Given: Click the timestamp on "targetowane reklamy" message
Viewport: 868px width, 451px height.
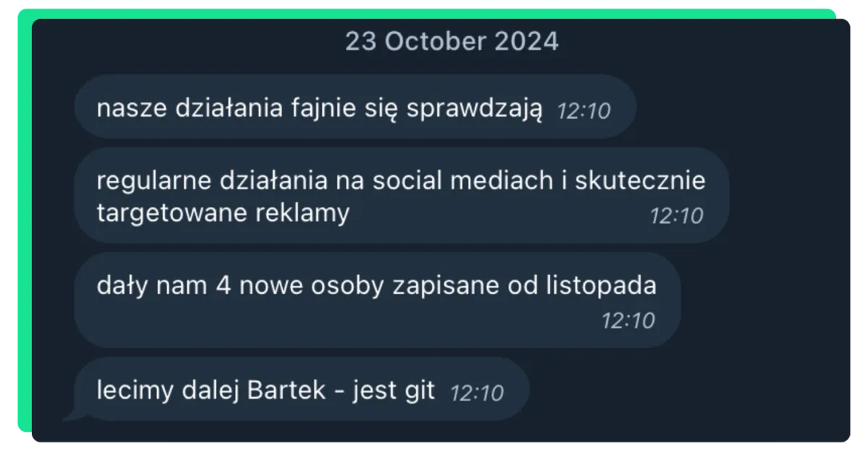Looking at the screenshot, I should [x=676, y=216].
